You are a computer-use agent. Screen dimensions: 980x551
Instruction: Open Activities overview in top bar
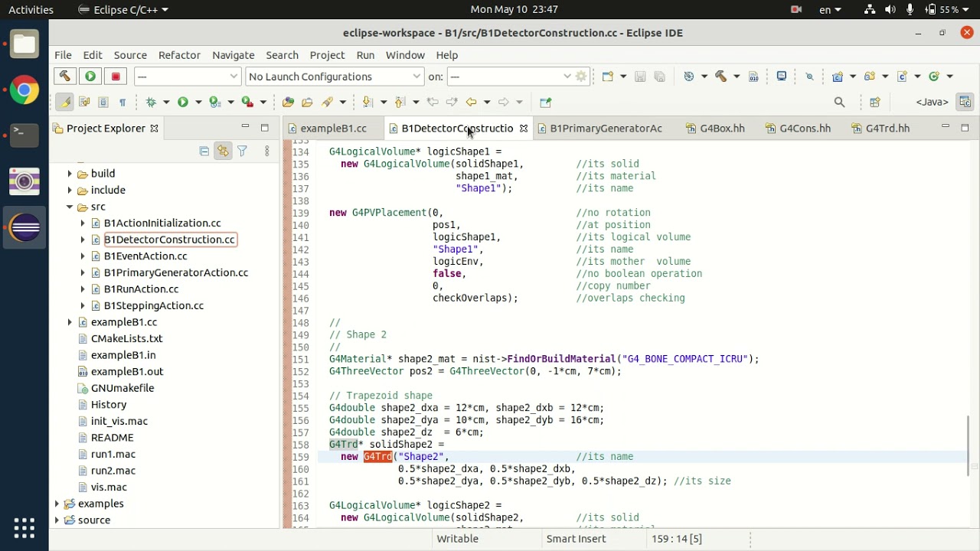(31, 9)
